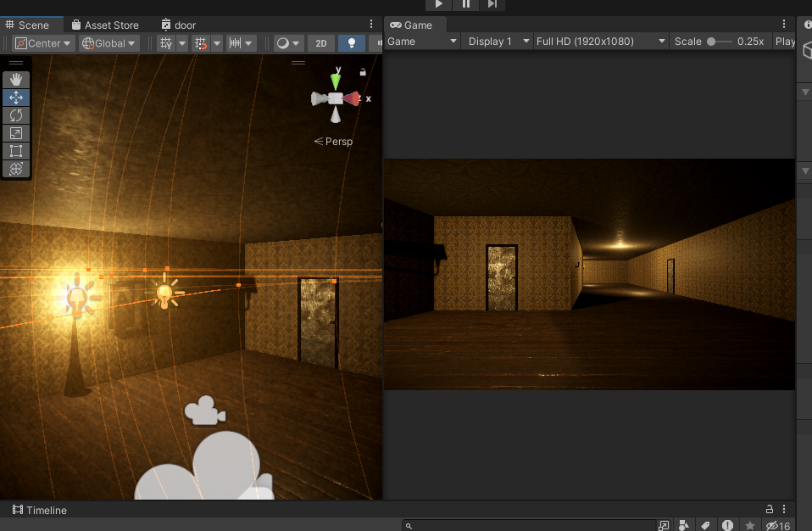Viewport: 812px width, 531px height.
Task: Click the search magnifier in the bottom bar
Action: pos(408,526)
